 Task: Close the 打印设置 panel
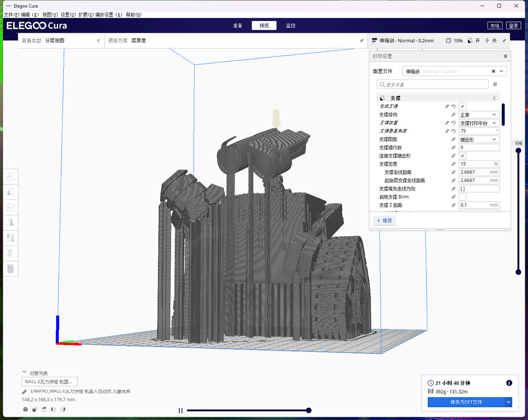506,56
